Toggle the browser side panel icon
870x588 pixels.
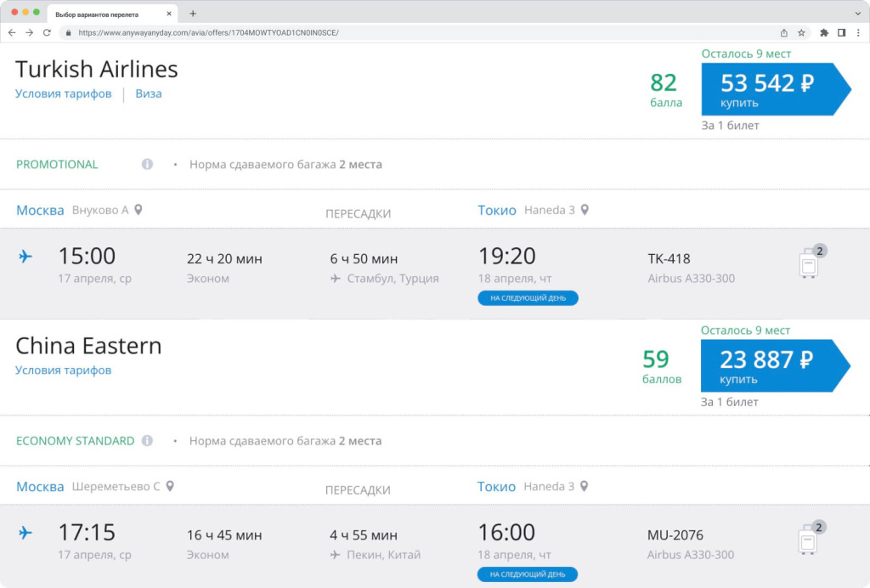tap(841, 33)
